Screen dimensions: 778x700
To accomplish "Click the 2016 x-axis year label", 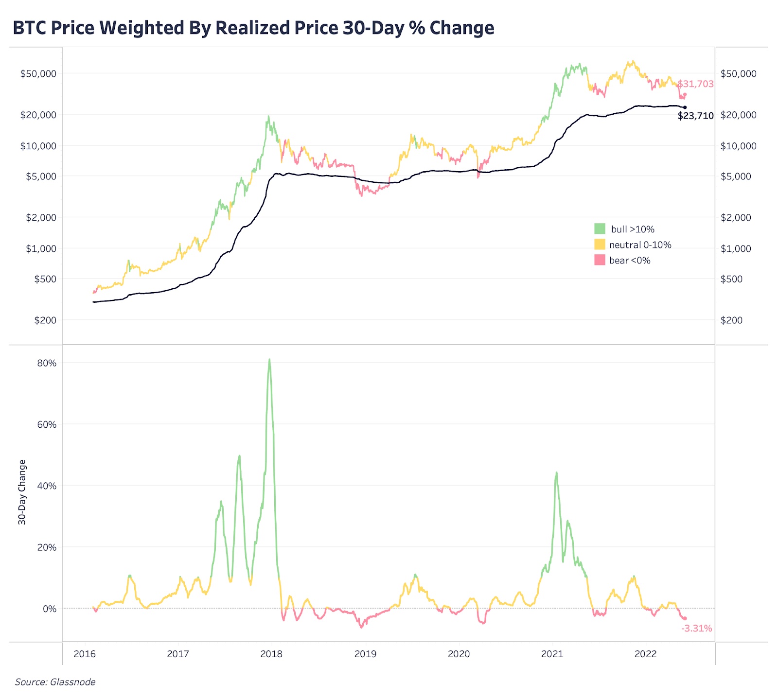I will (x=85, y=654).
